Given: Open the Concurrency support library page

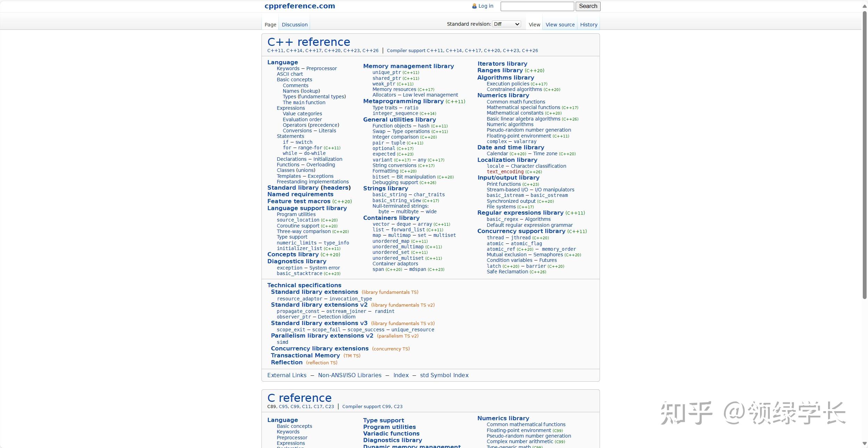Looking at the screenshot, I should (521, 231).
